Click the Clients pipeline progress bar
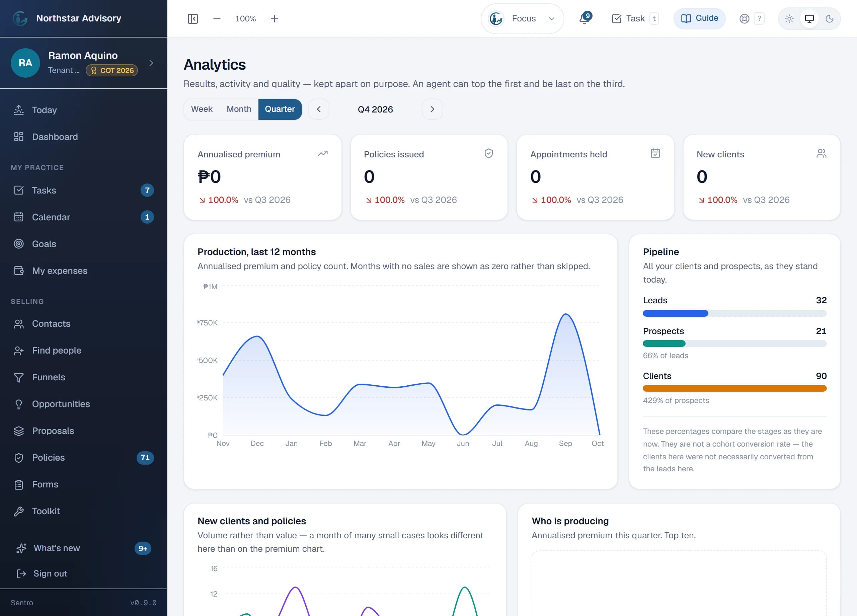 point(734,388)
